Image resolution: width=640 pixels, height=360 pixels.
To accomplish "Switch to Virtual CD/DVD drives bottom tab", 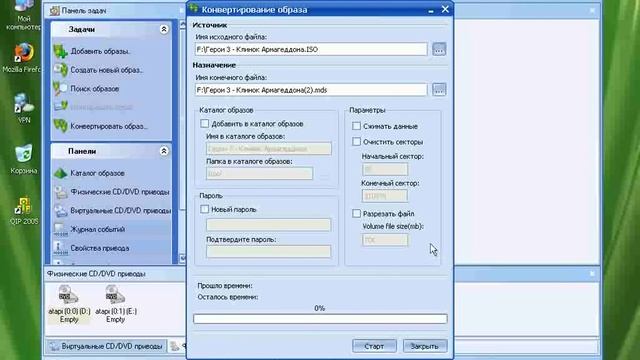I will (107, 346).
